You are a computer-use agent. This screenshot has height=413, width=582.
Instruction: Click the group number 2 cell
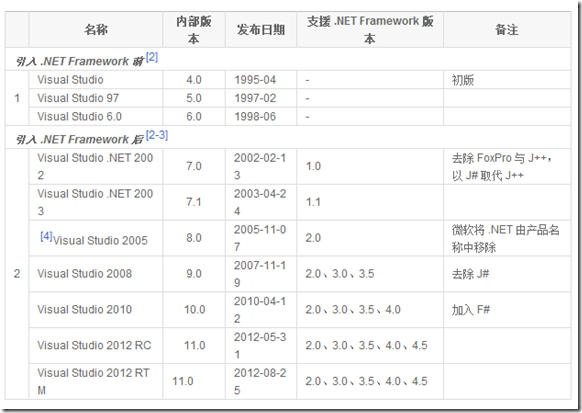[17, 274]
